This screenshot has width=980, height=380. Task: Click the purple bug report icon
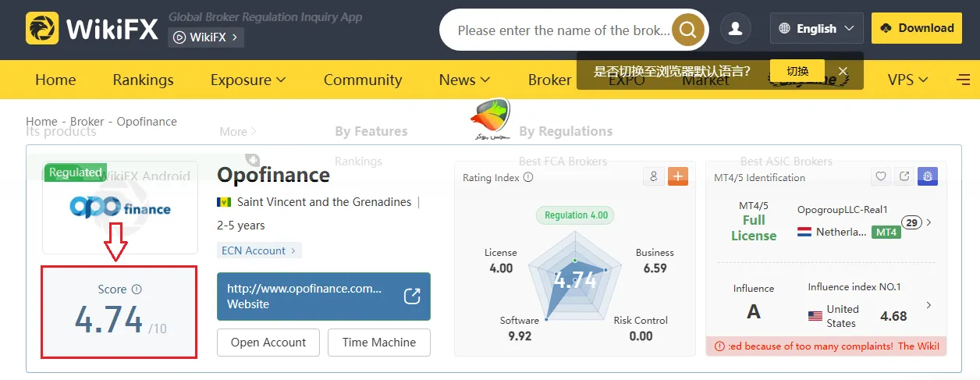pyautogui.click(x=927, y=176)
